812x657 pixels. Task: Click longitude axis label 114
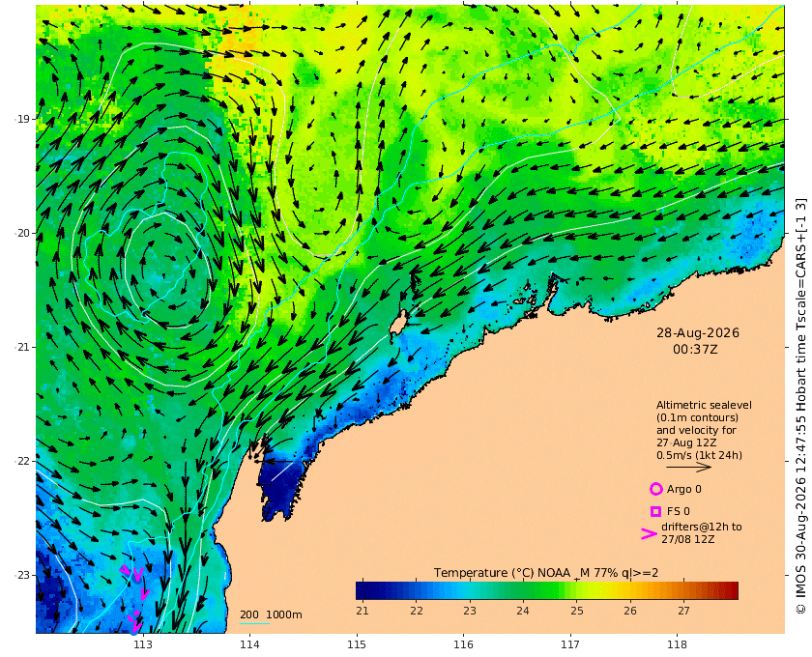(x=249, y=644)
